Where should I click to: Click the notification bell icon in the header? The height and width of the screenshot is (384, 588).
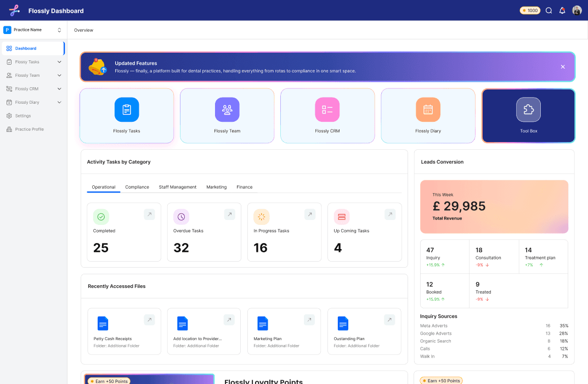(x=562, y=10)
